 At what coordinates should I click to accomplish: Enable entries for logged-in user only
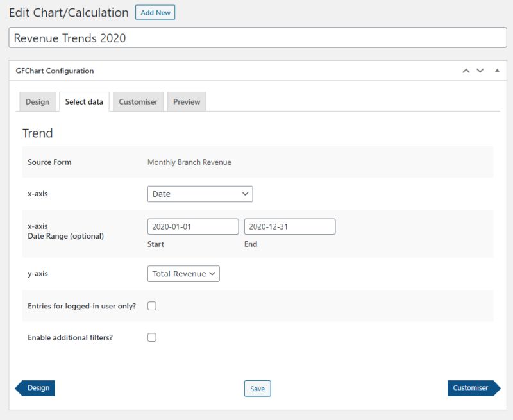pos(152,306)
